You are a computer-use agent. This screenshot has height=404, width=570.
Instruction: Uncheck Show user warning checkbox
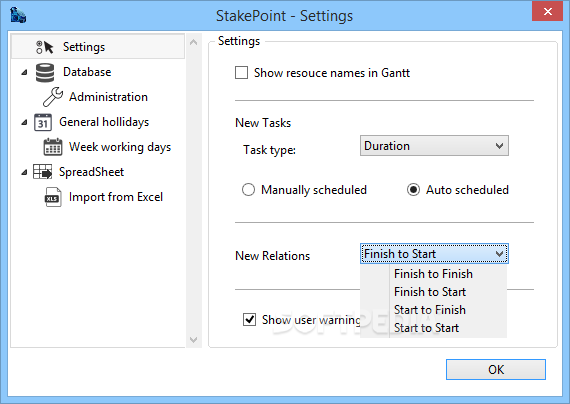(249, 320)
